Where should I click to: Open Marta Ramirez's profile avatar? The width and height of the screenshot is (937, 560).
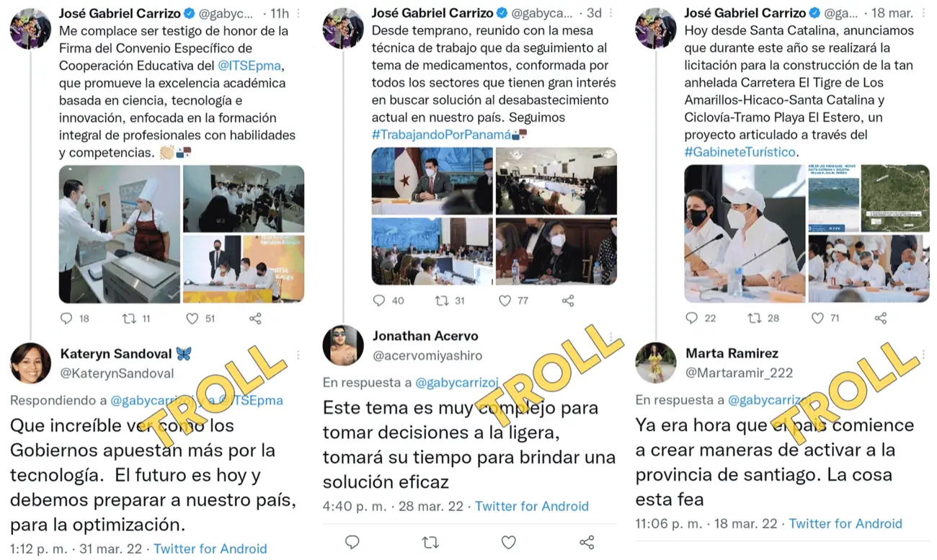(655, 363)
